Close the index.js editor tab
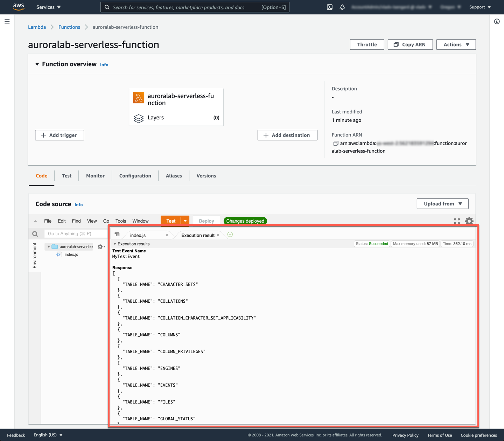 [167, 235]
